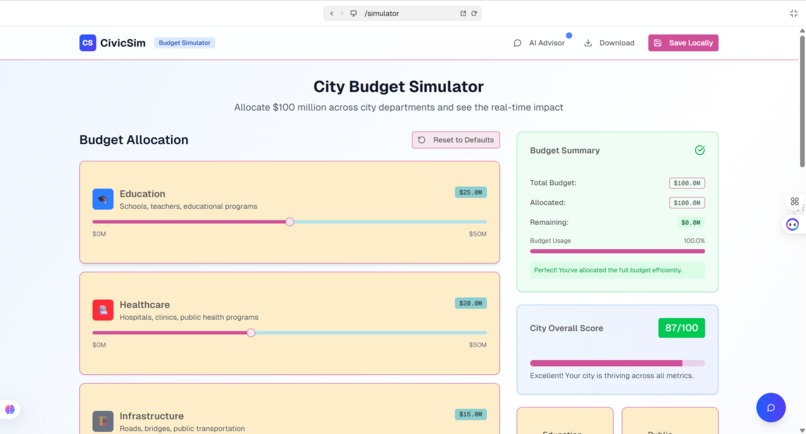806x434 pixels.
Task: Click the 87/100 score badge
Action: (x=682, y=328)
